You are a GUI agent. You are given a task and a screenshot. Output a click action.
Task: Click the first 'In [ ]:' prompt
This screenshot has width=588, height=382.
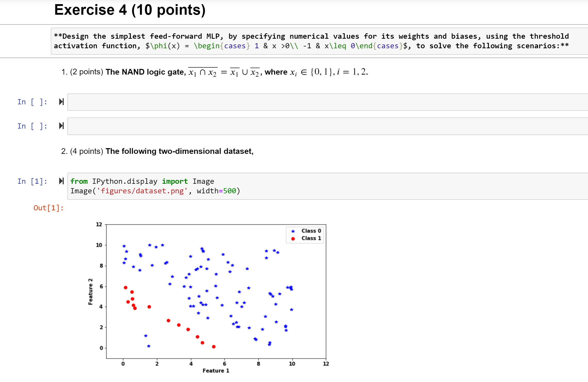32,102
